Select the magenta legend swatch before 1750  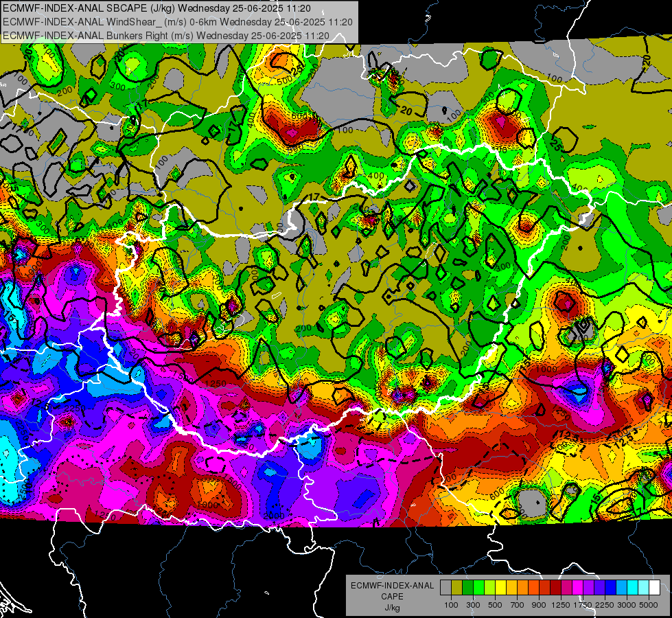(578, 588)
